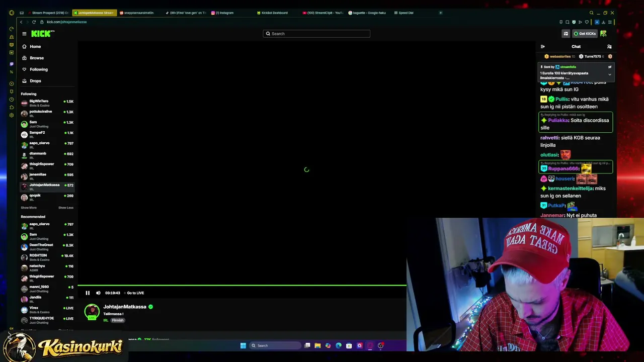Open the IRL category link
The height and width of the screenshot is (362, 644).
pos(106,320)
